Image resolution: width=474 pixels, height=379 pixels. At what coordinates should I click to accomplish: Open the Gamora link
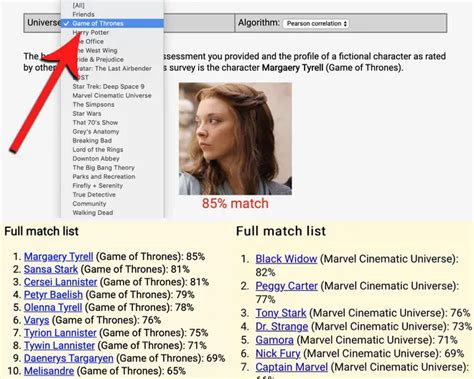pos(275,340)
